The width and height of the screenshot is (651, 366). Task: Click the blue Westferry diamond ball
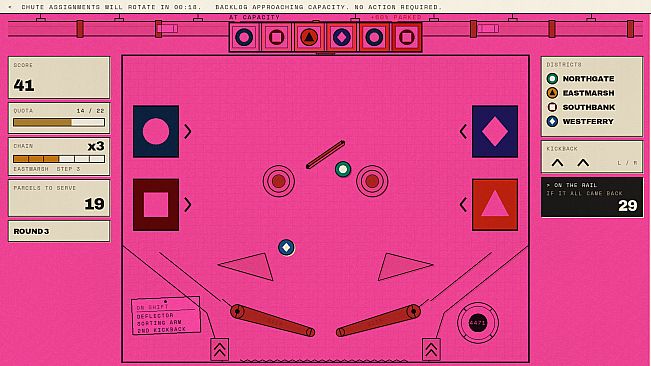[x=286, y=248]
